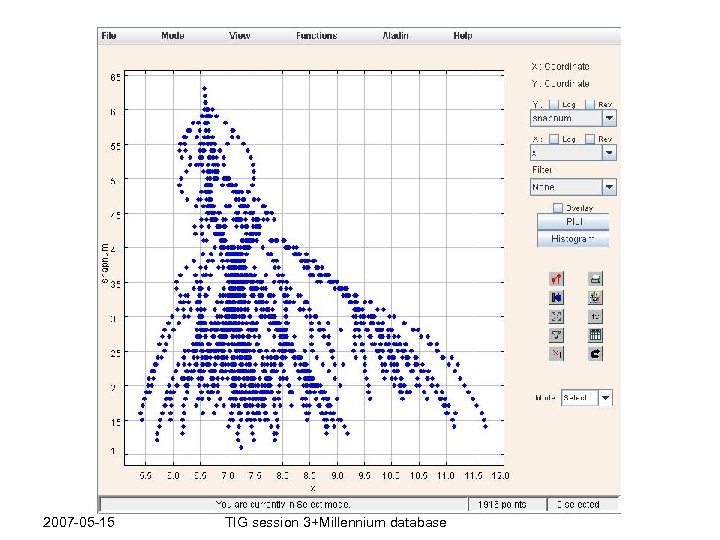Click the dotted square icon
720x540 pixels.
pyautogui.click(x=556, y=316)
